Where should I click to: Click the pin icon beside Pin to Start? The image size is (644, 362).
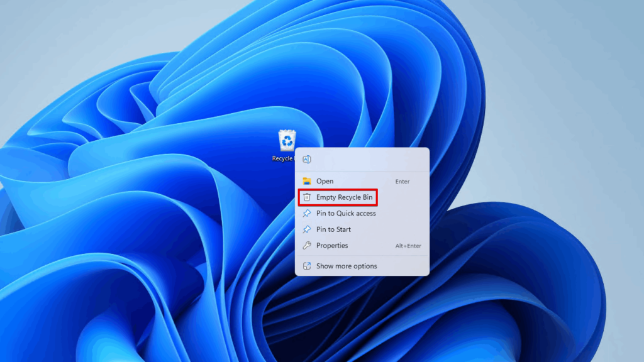pos(307,229)
